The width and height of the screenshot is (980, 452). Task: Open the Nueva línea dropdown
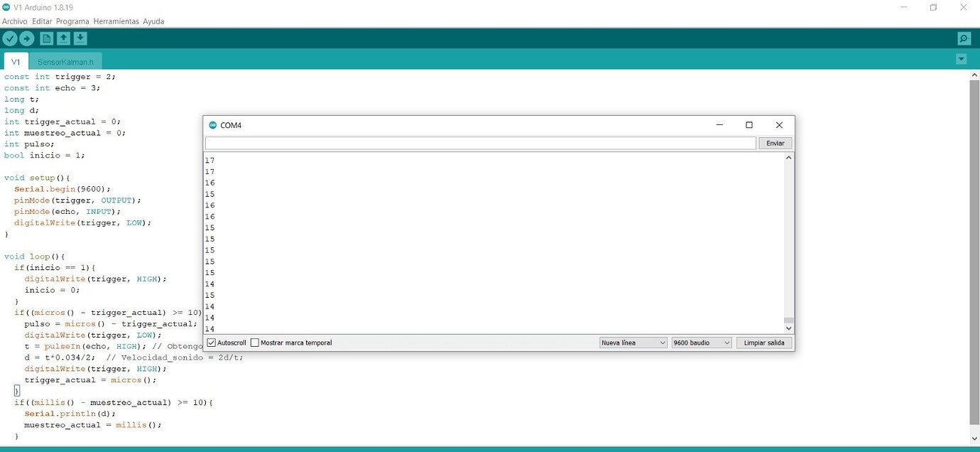point(632,343)
